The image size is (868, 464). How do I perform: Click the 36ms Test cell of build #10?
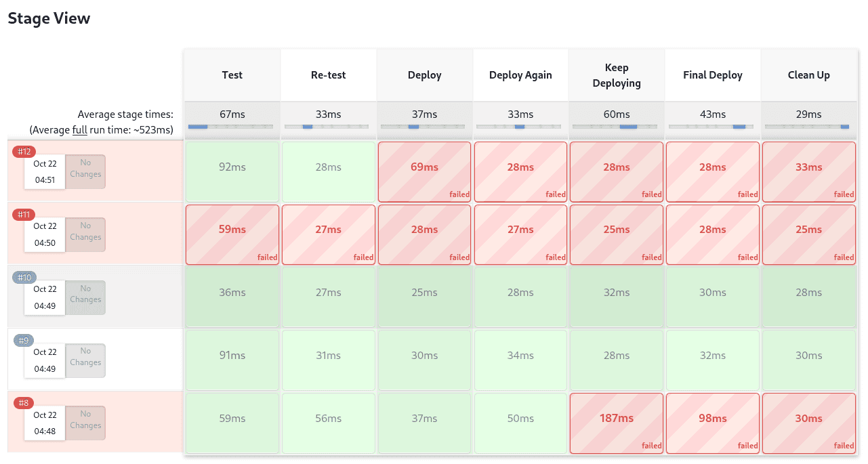coord(232,297)
